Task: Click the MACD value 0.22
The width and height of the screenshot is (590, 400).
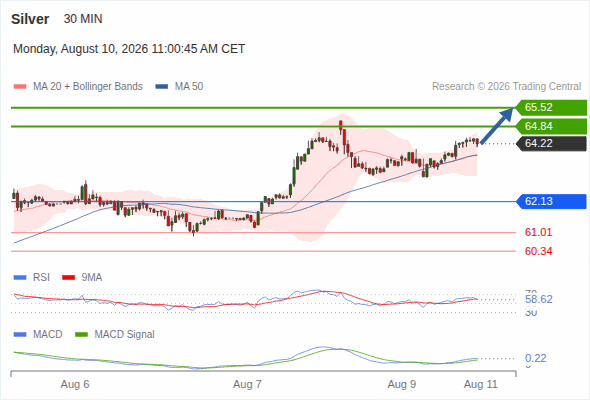Action: 535,358
